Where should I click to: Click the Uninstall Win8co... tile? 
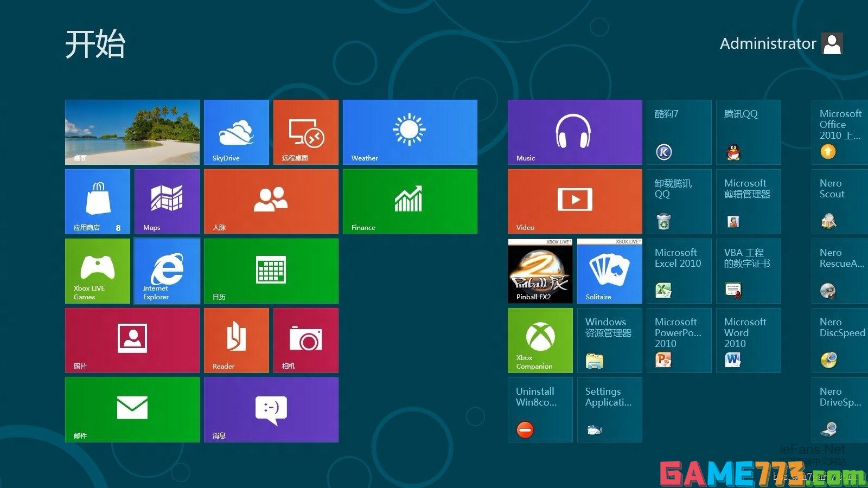pyautogui.click(x=540, y=410)
